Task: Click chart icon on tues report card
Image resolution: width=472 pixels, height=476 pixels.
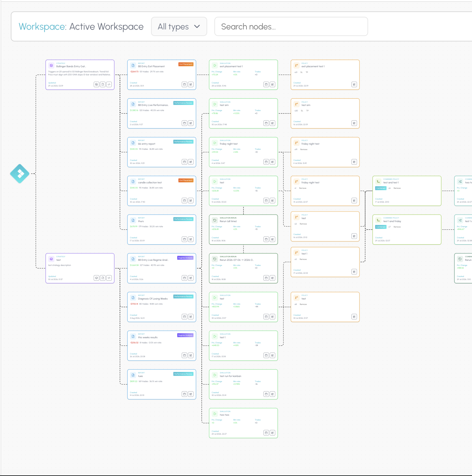Action: 191,394
